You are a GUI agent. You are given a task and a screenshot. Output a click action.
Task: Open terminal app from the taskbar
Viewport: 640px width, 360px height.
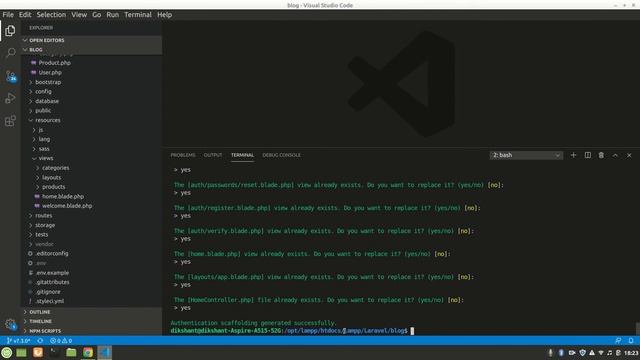[54, 352]
